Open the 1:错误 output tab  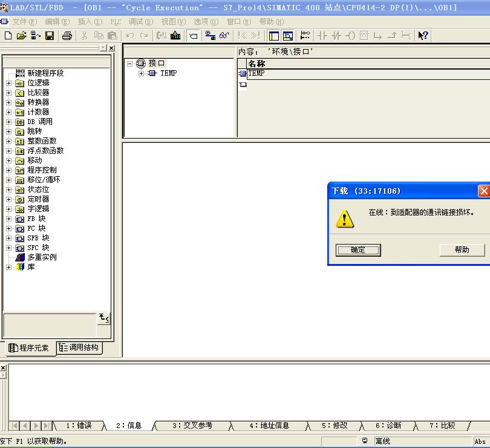[79, 426]
